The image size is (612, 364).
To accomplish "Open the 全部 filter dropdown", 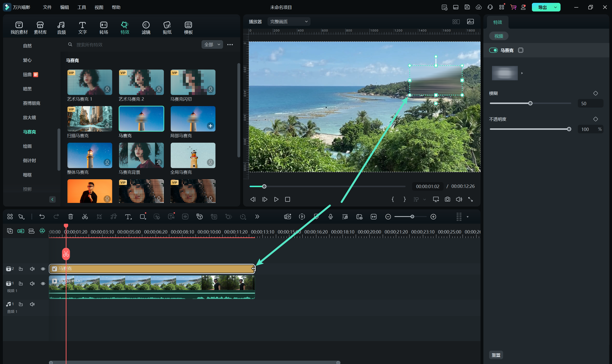I will click(212, 44).
